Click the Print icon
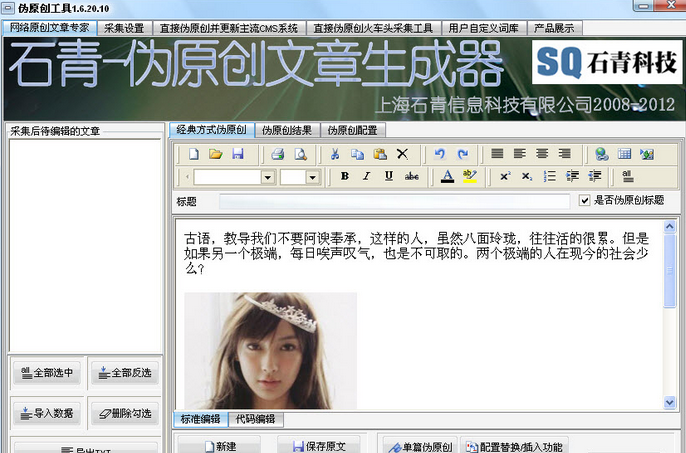Image resolution: width=686 pixels, height=453 pixels. pos(278,154)
